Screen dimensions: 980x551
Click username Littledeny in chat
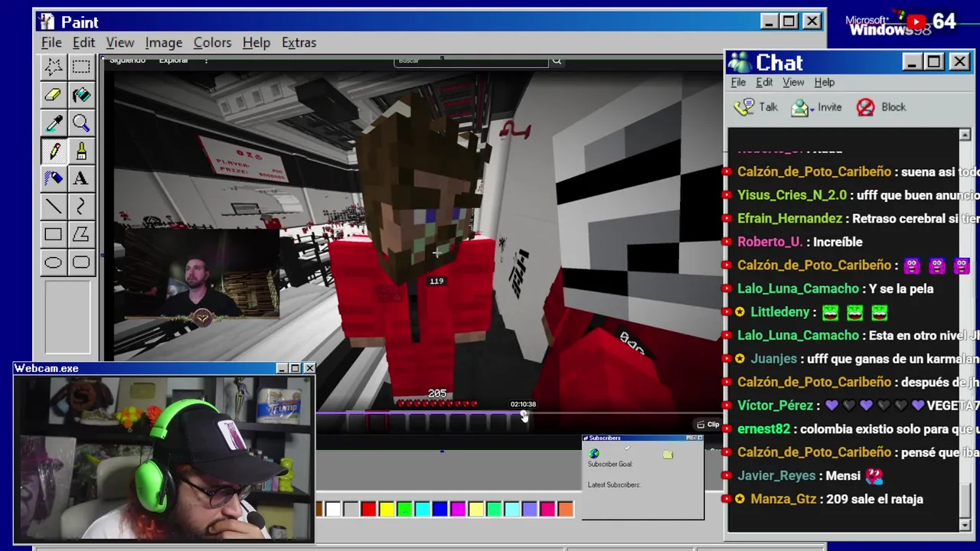780,312
